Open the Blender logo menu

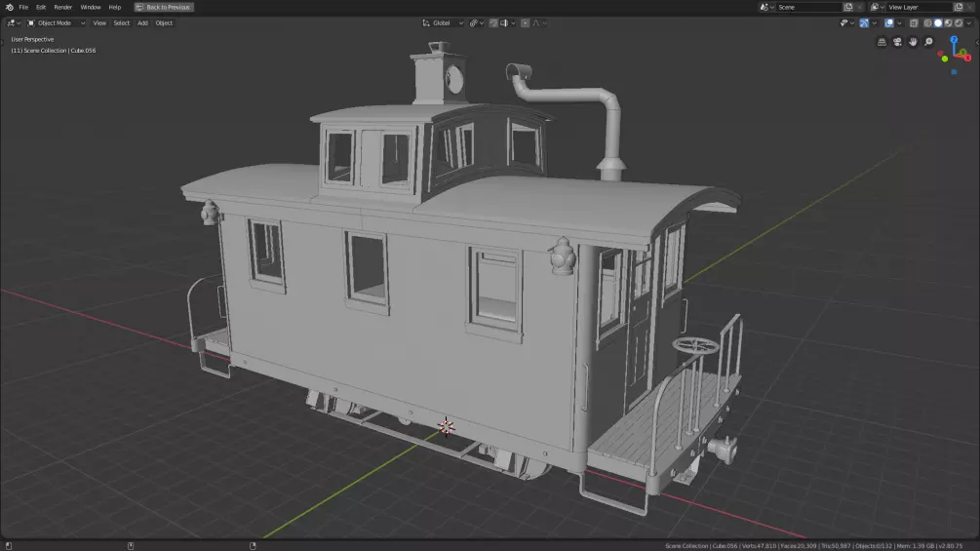coord(9,7)
